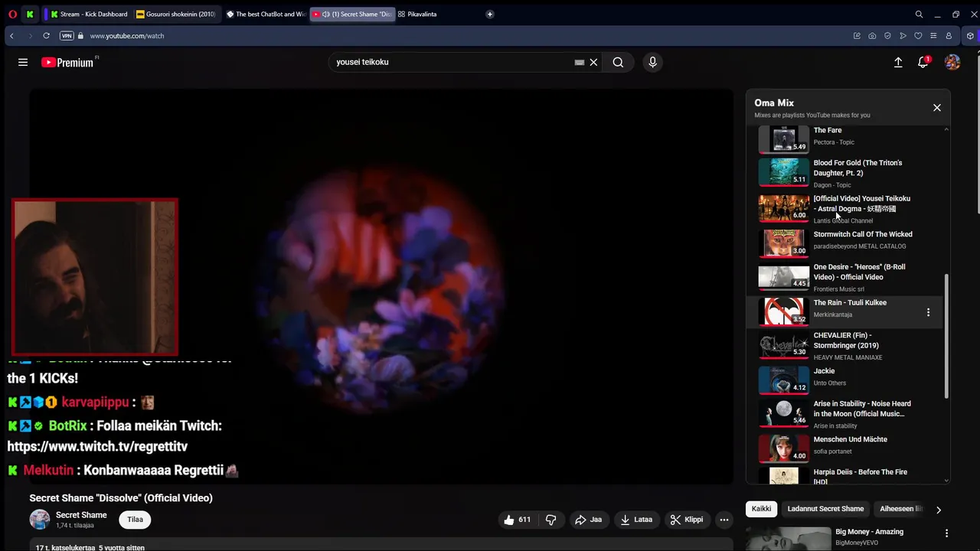Open the browser tab search icon
The width and height of the screenshot is (980, 551).
coord(919,14)
